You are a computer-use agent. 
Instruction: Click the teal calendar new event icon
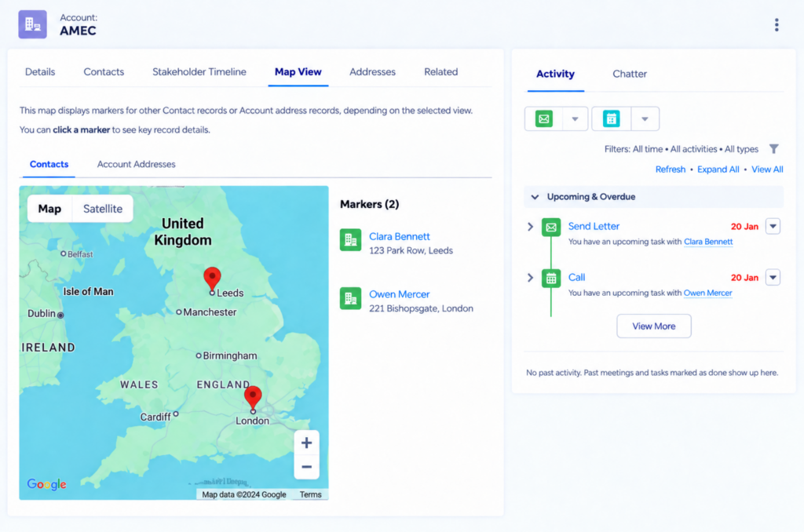click(611, 119)
